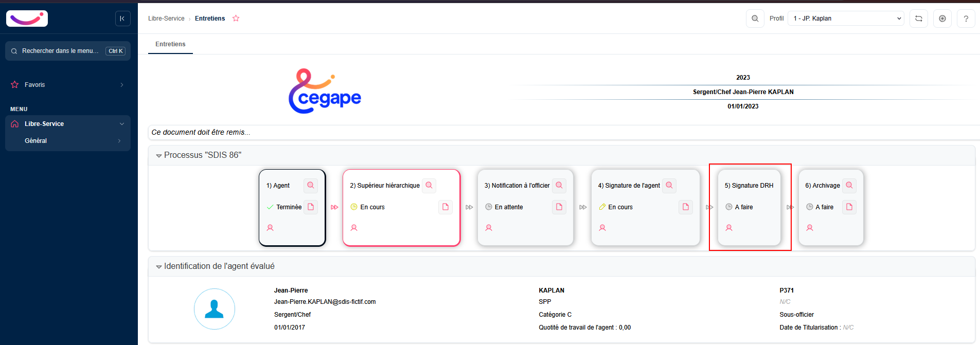Open the Profil dropdown showing JP. Kaplan

(x=846, y=19)
